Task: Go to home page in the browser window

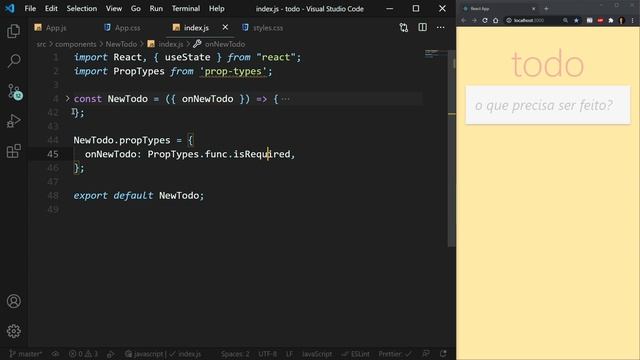Action: tap(495, 20)
